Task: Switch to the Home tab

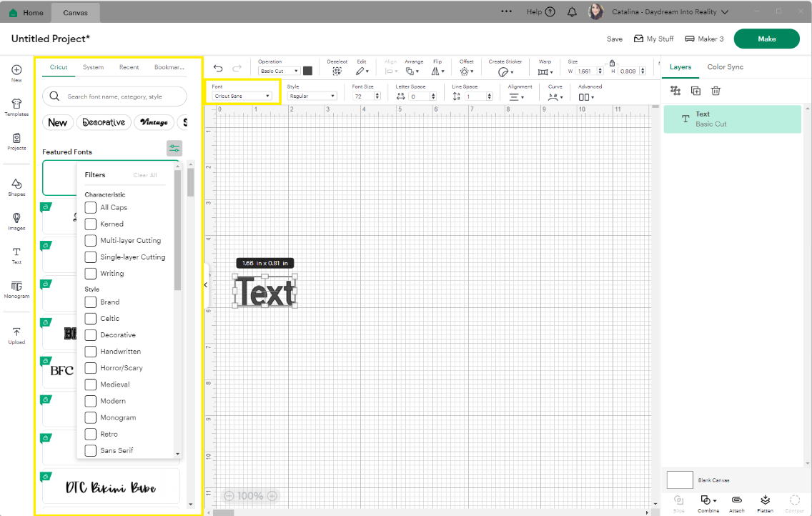Action: [x=27, y=12]
